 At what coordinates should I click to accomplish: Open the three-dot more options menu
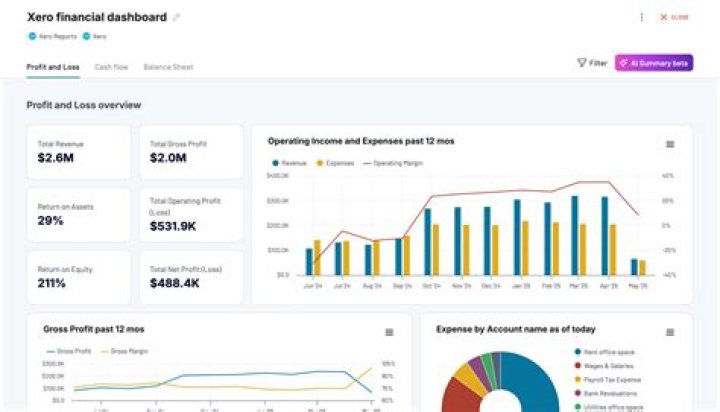(641, 17)
